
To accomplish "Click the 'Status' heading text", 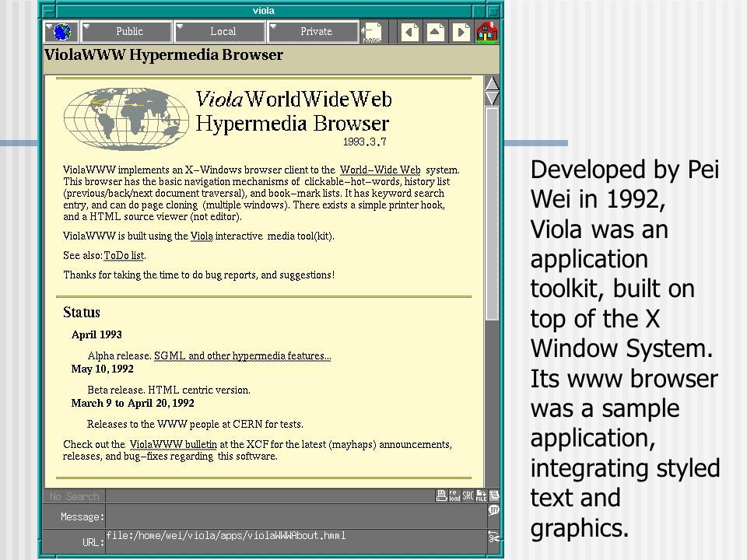I will pyautogui.click(x=82, y=313).
